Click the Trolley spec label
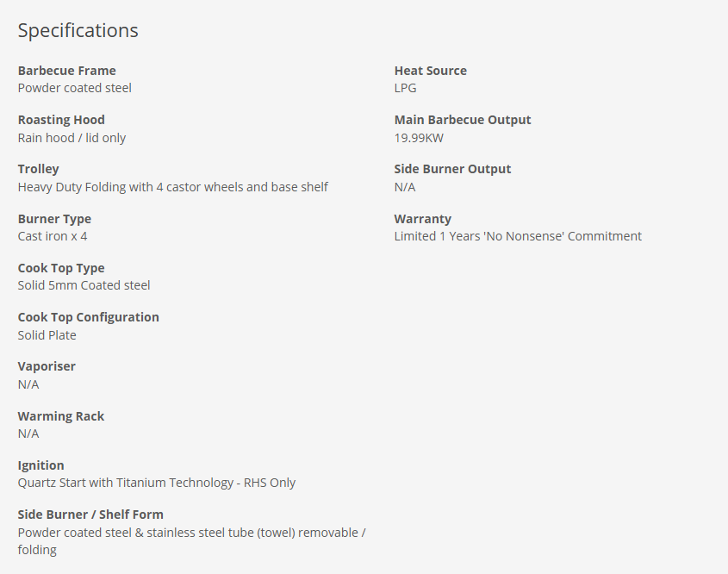728x574 pixels. (38, 169)
